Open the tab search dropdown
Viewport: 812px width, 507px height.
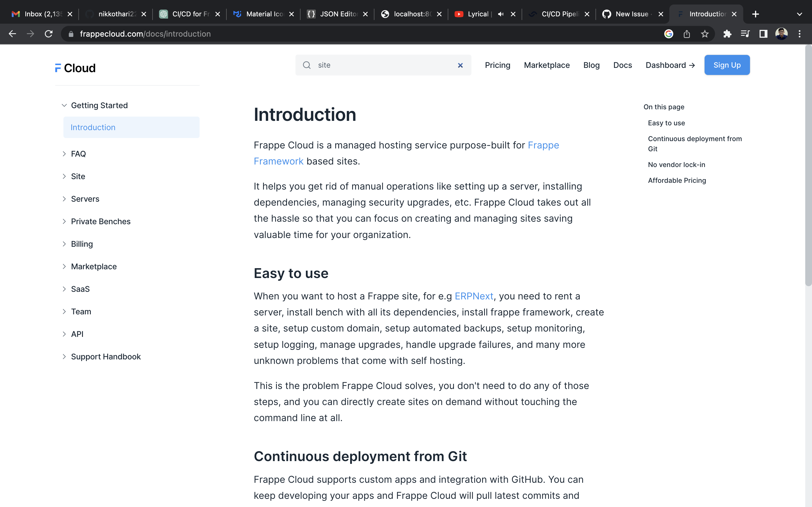click(x=799, y=14)
